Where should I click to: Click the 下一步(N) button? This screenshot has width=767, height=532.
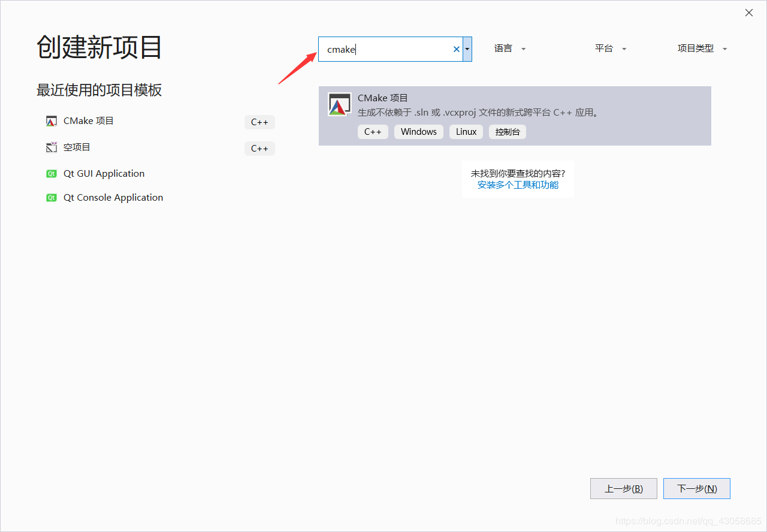pos(696,488)
